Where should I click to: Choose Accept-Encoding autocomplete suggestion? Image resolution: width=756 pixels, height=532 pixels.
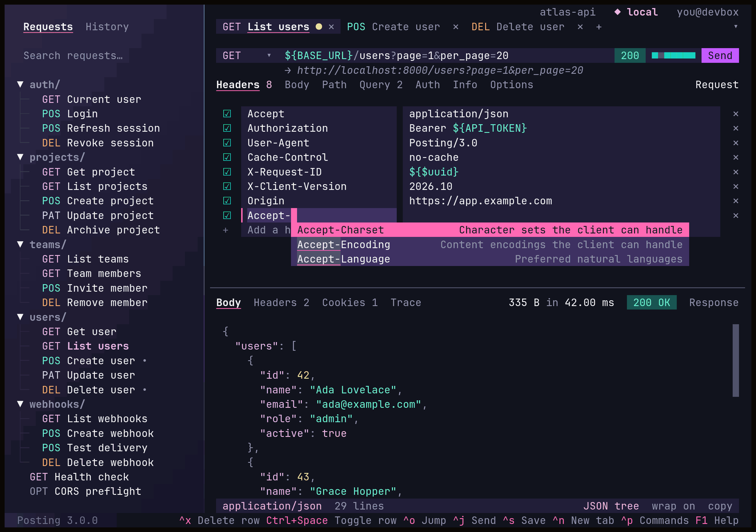click(x=490, y=244)
